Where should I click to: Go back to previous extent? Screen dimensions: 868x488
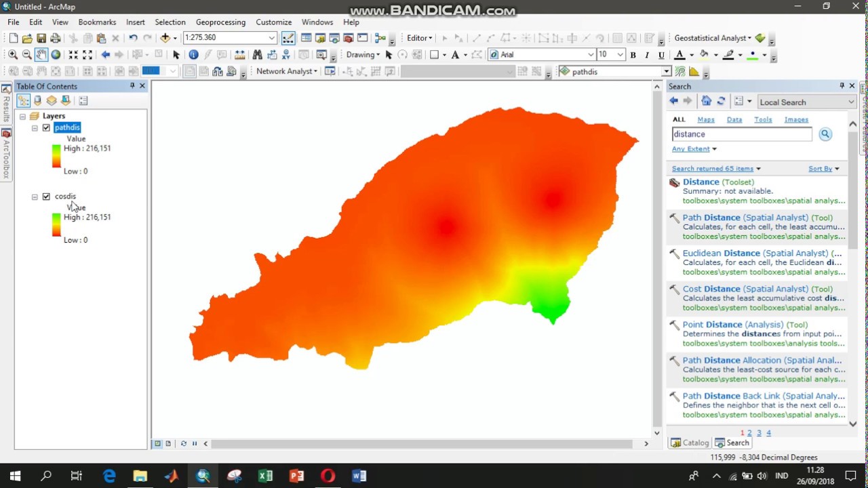pos(105,55)
